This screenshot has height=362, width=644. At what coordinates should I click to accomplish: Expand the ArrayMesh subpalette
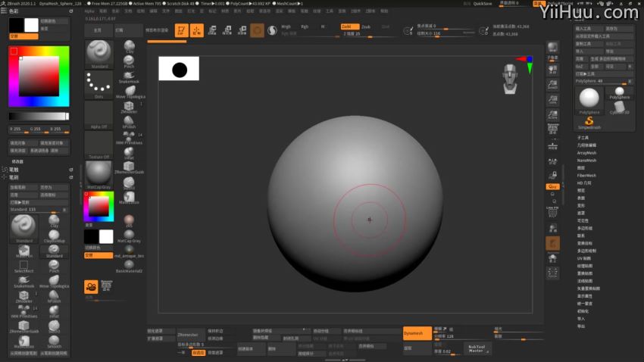coord(586,153)
